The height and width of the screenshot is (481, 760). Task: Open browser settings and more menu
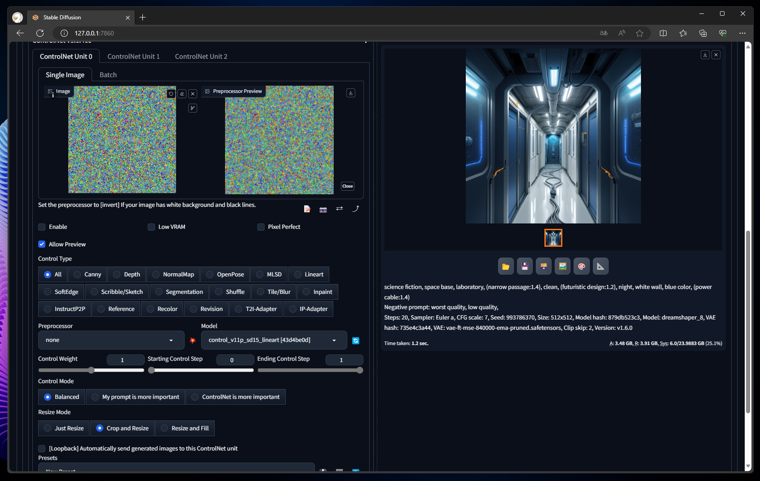click(x=742, y=33)
